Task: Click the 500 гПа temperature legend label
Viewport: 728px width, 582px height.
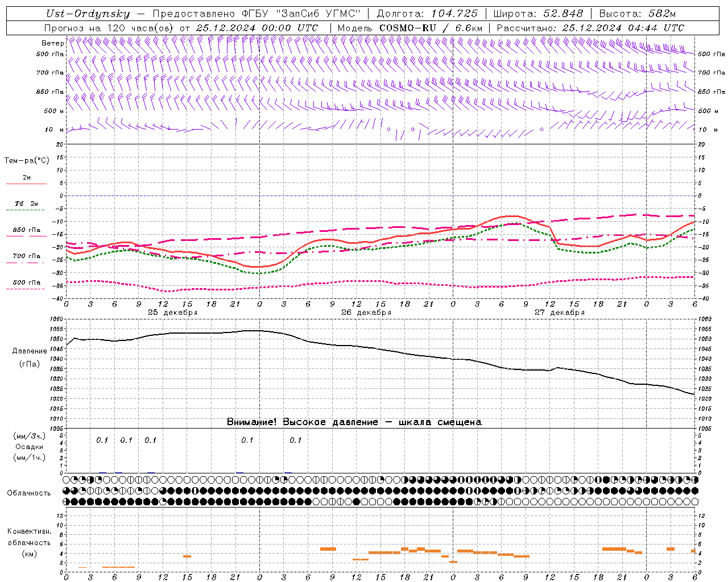Action: click(x=27, y=282)
